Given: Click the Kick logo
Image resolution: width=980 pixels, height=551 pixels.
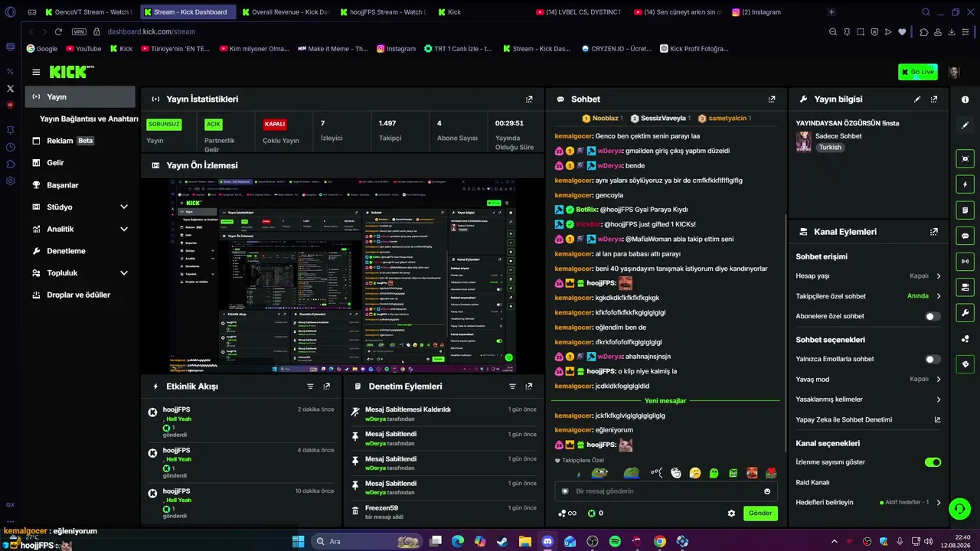Looking at the screenshot, I should click(x=70, y=72).
